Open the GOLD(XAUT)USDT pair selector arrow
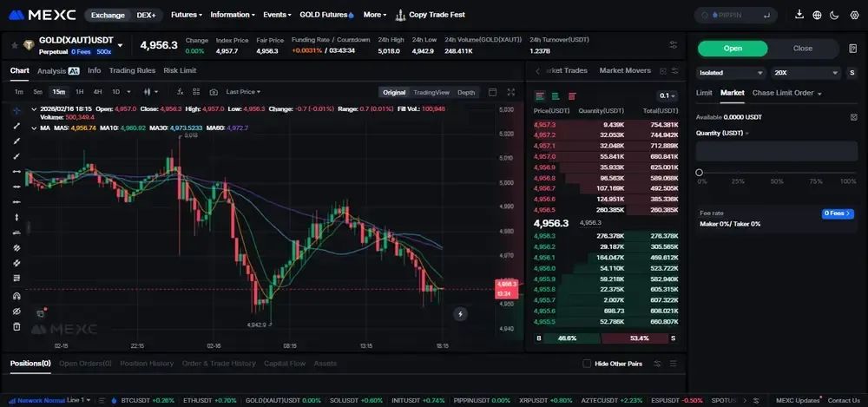This screenshot has width=868, height=407. [120, 45]
